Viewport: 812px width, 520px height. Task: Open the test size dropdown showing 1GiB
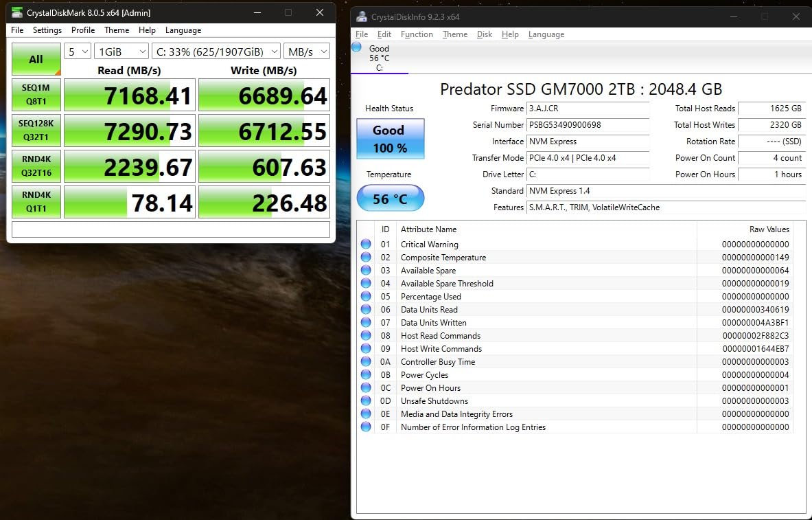point(121,52)
